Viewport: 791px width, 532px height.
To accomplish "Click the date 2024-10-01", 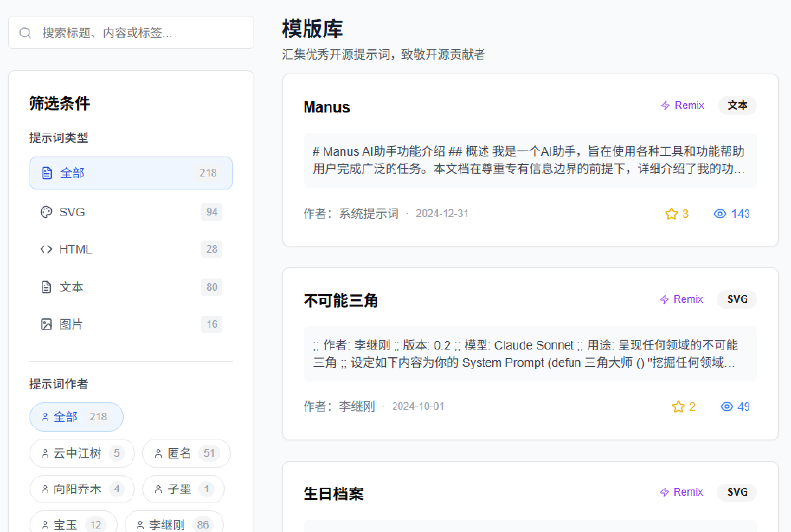I will 418,406.
